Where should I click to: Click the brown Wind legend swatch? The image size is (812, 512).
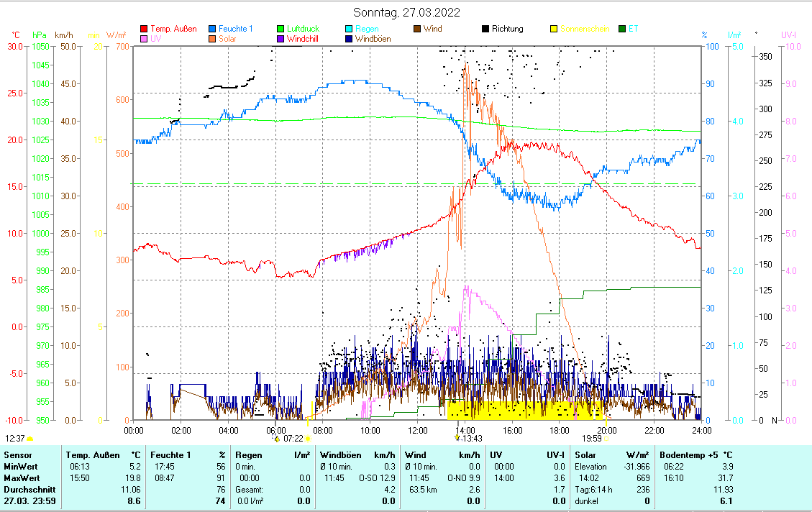click(x=418, y=29)
